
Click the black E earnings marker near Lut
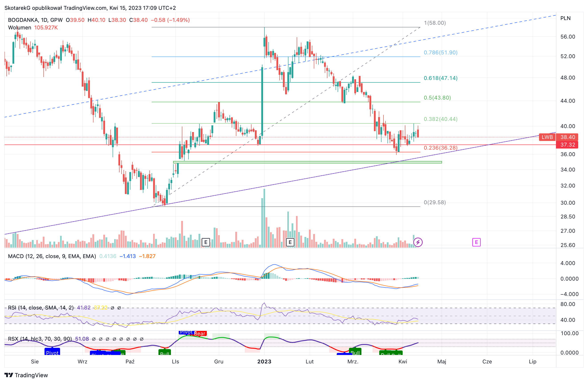coord(290,242)
